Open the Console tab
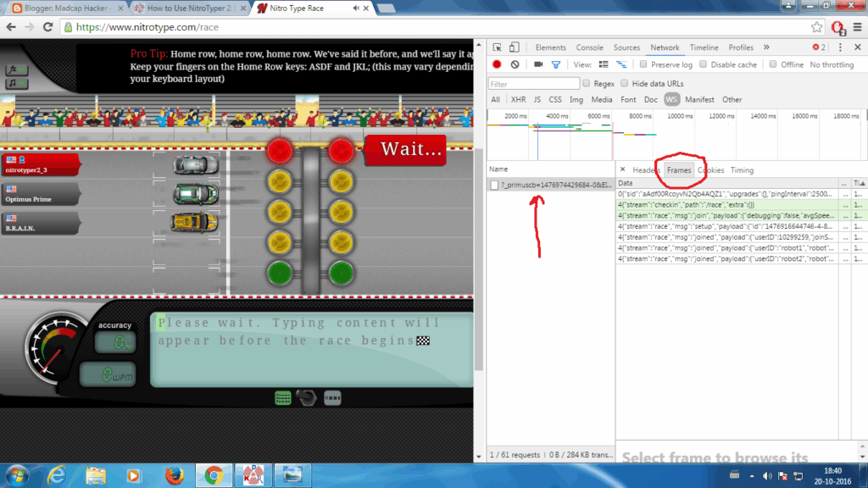Viewport: 868px width, 488px height. [590, 47]
